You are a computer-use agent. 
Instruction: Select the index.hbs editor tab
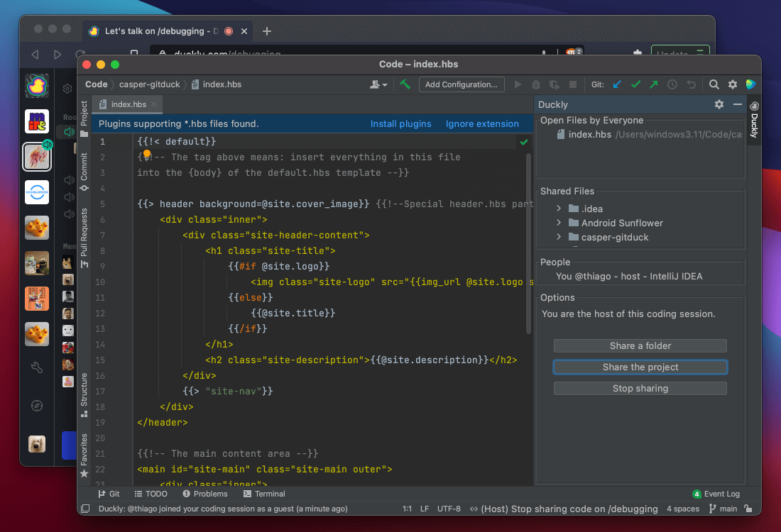(x=128, y=104)
